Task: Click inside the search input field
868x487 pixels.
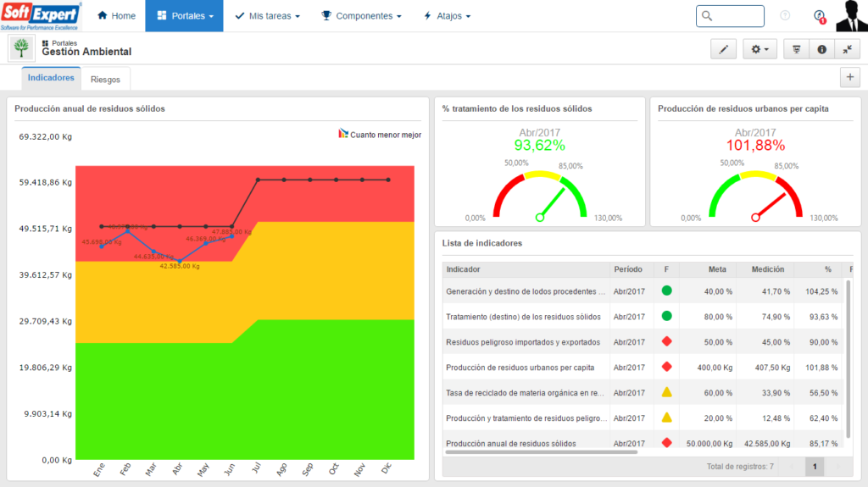Action: click(x=730, y=16)
